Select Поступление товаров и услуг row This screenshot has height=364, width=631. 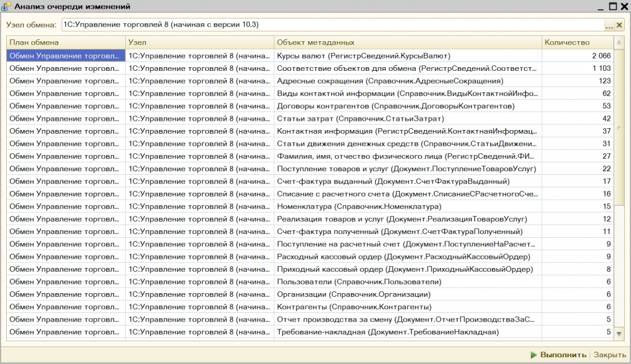(x=310, y=169)
